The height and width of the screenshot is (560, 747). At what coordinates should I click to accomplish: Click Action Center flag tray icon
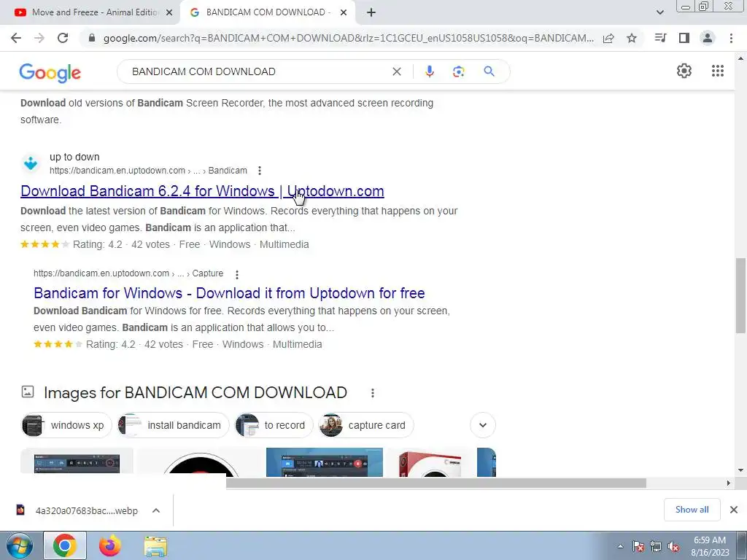(638, 546)
